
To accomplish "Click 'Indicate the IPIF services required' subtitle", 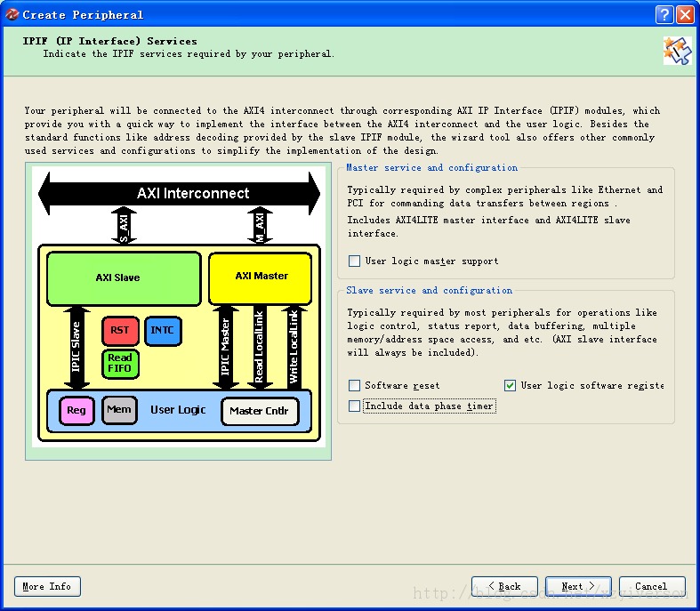I will (189, 54).
